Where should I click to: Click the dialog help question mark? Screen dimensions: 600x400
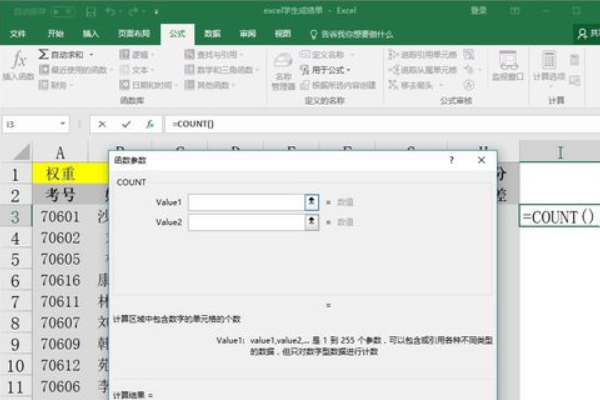click(452, 160)
